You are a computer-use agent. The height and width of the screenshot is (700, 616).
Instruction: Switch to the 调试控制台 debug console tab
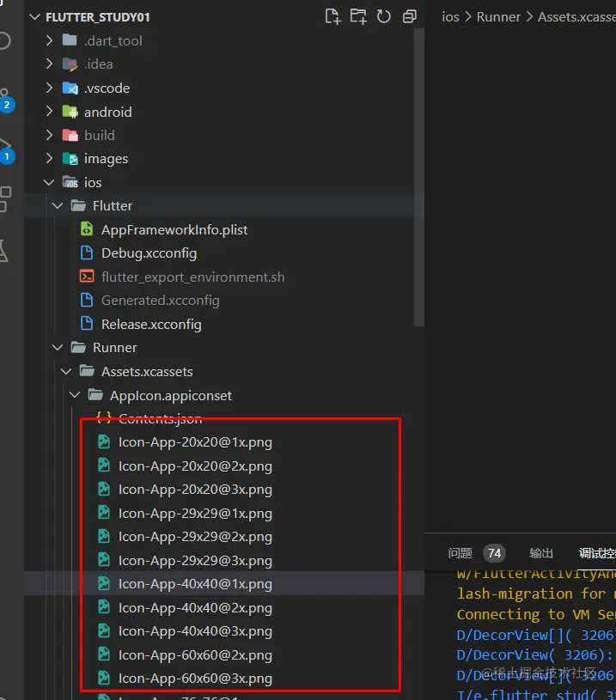pyautogui.click(x=597, y=553)
